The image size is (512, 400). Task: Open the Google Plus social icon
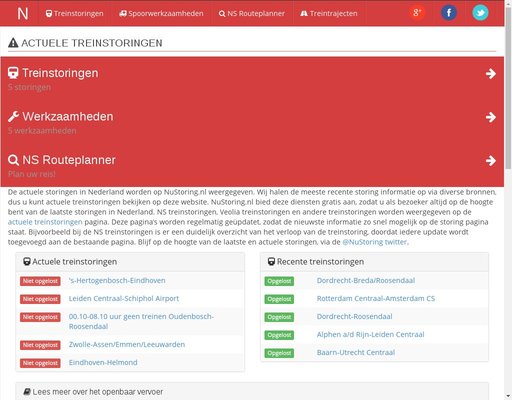[x=417, y=13]
